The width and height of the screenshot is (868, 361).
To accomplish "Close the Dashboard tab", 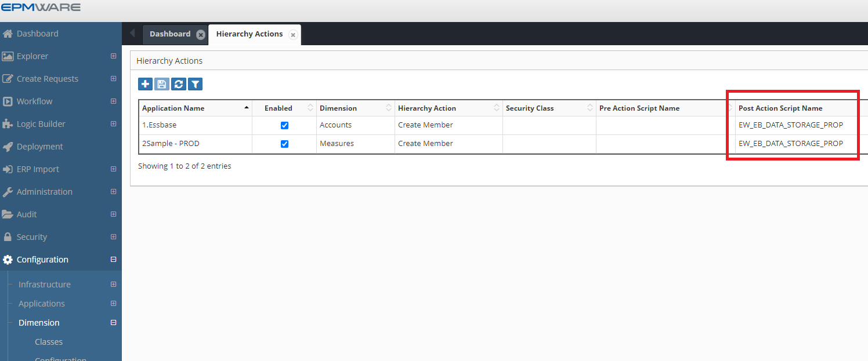I will [200, 35].
